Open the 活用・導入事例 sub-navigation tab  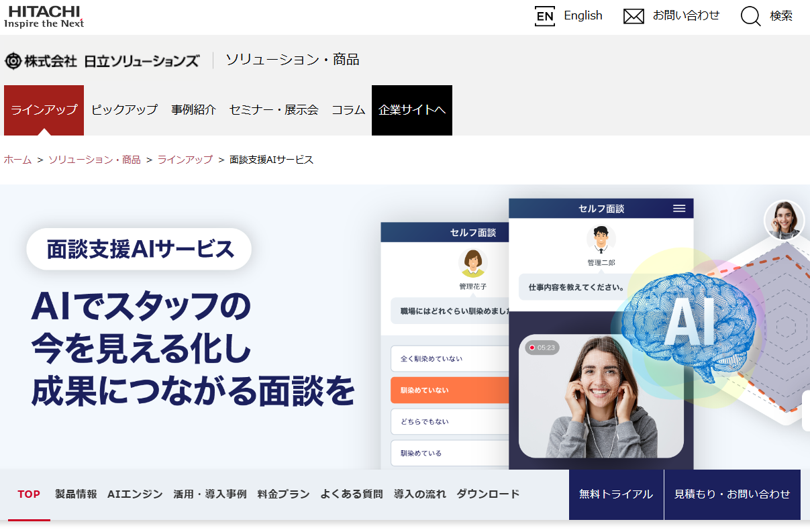pyautogui.click(x=210, y=494)
